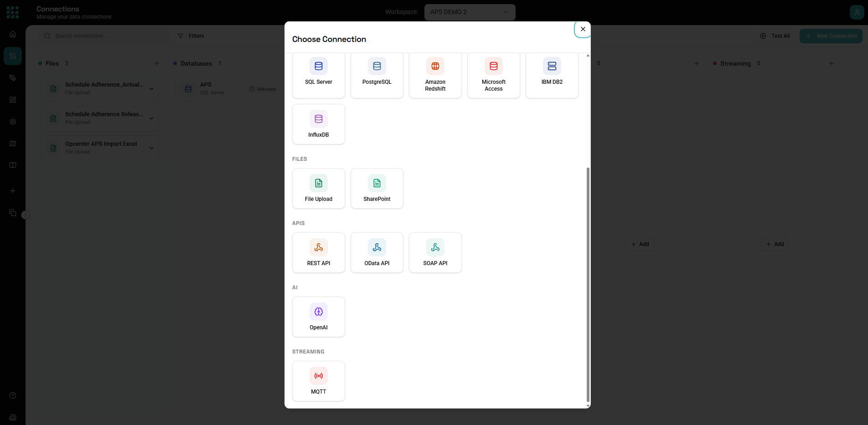Expand Schedule Adherence Releas... file entry
Screen dimensions: 868x425
click(151, 118)
